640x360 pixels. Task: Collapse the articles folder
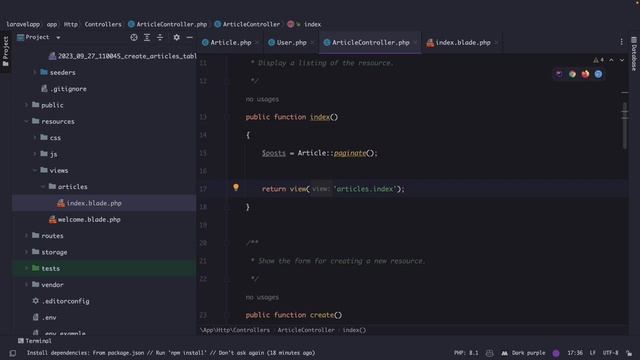tap(43, 187)
